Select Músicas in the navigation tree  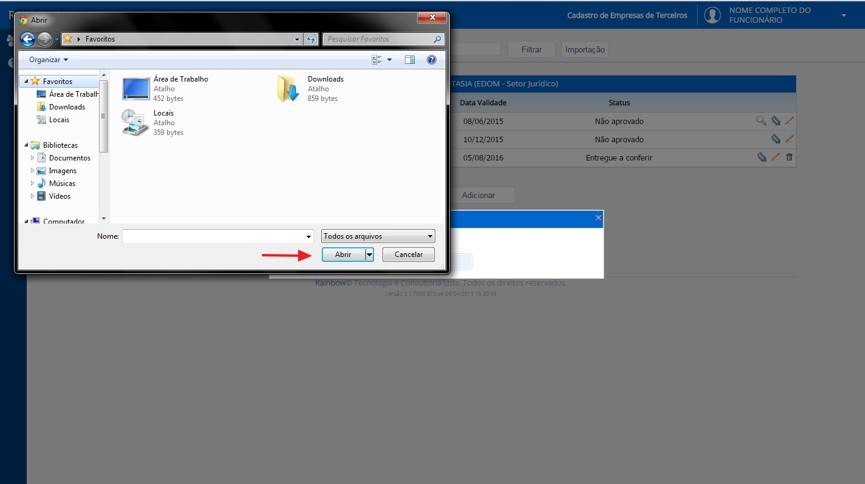point(62,183)
